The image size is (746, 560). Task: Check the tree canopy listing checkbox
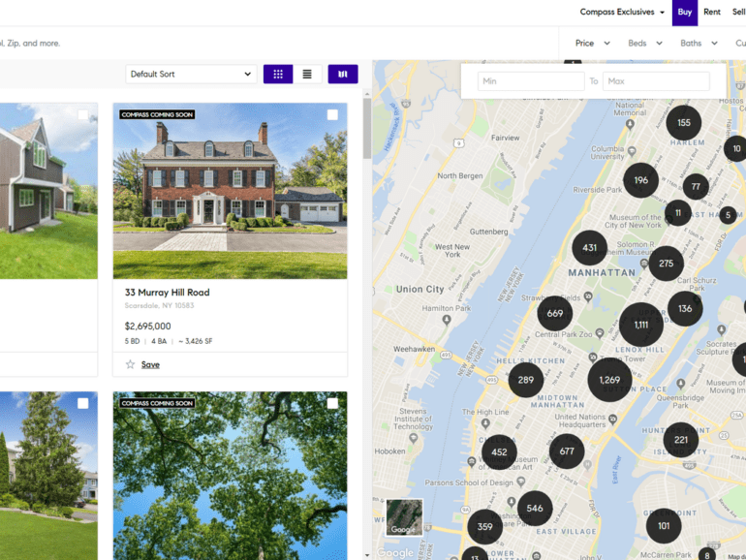[332, 403]
